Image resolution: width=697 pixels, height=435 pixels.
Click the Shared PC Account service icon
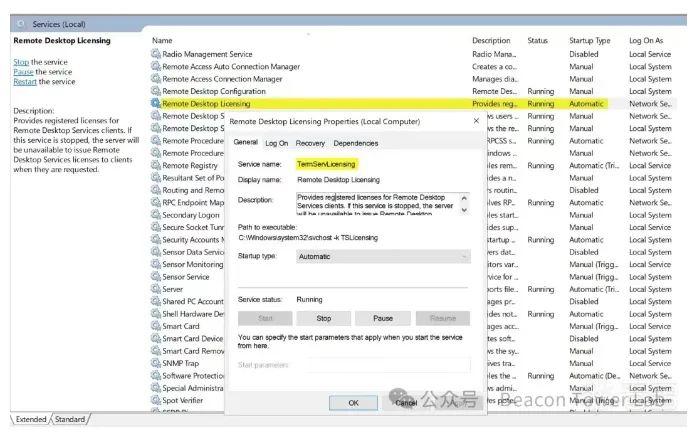point(156,301)
